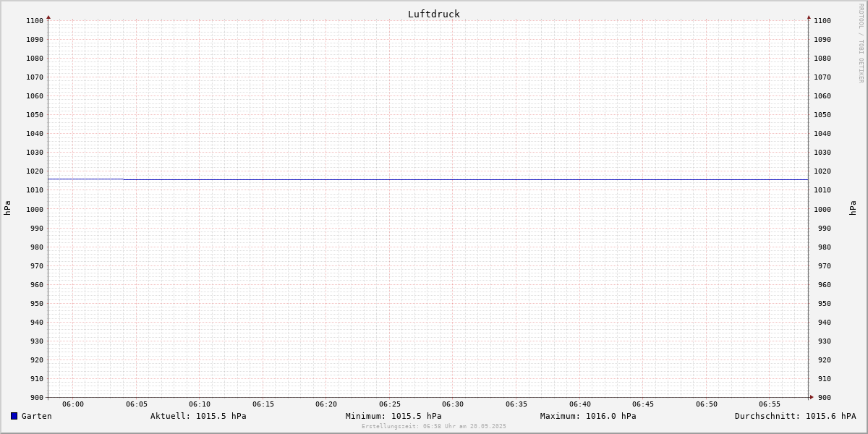The width and height of the screenshot is (868, 434).
Task: Click the right axis hPa unit label
Action: 853,208
